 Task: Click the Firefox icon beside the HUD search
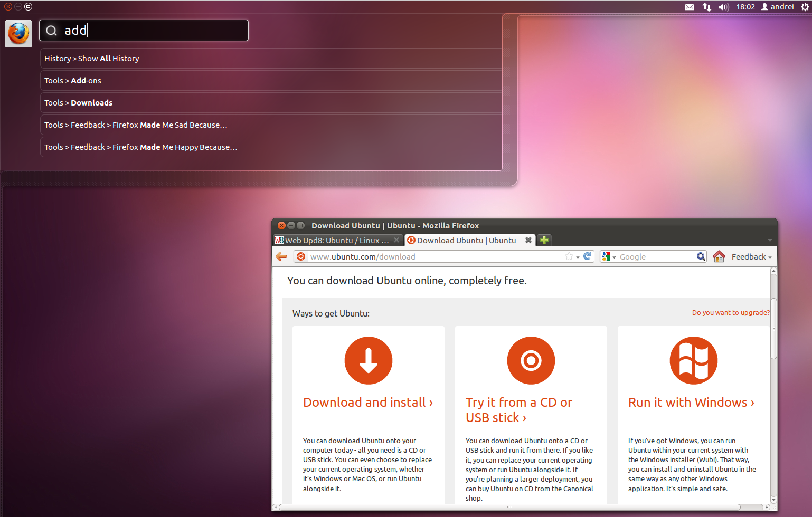[18, 34]
